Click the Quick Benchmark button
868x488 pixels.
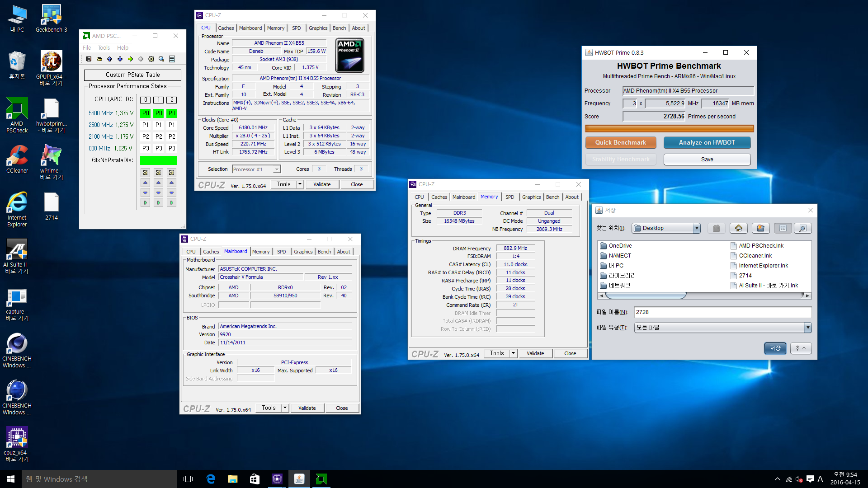pyautogui.click(x=620, y=142)
